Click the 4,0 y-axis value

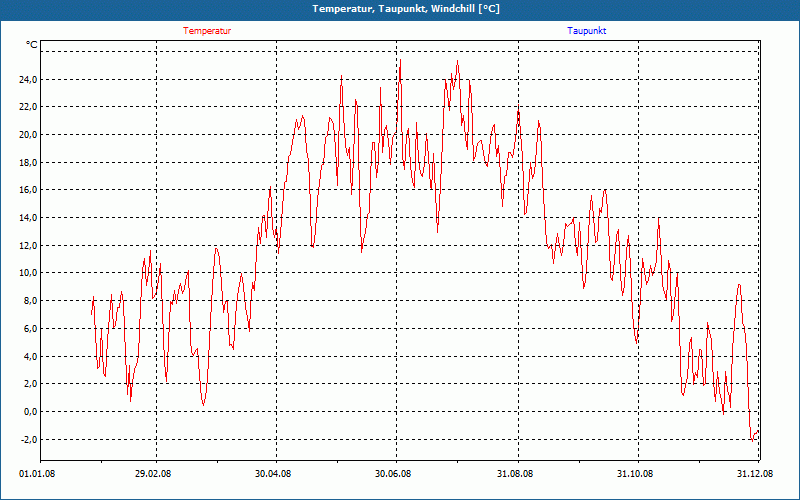pos(30,357)
